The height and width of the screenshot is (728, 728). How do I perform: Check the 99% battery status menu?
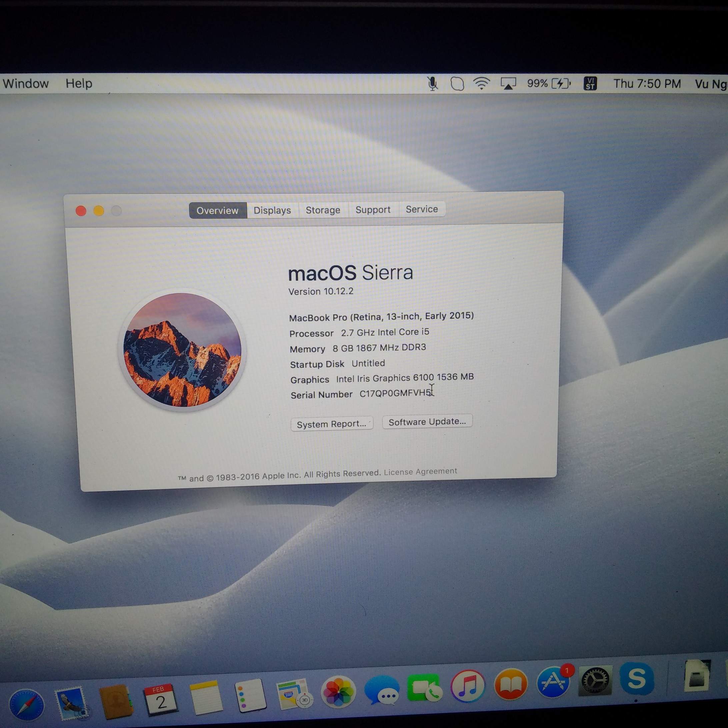pos(549,83)
